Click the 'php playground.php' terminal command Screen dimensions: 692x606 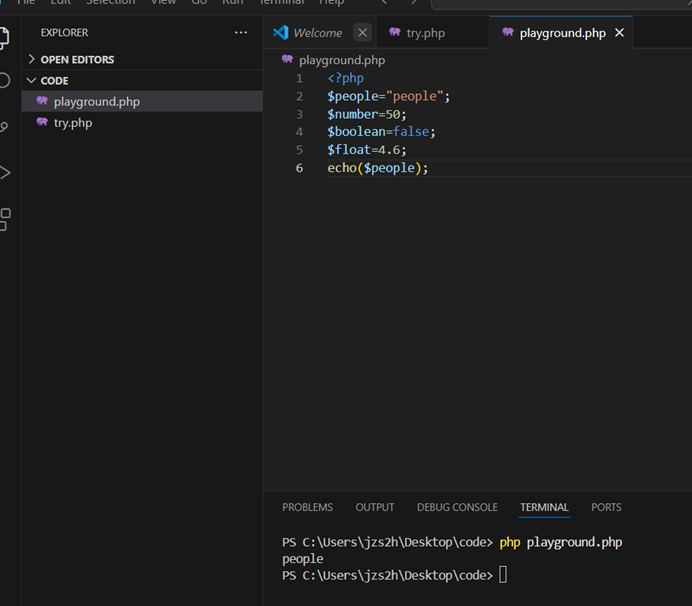pyautogui.click(x=560, y=542)
